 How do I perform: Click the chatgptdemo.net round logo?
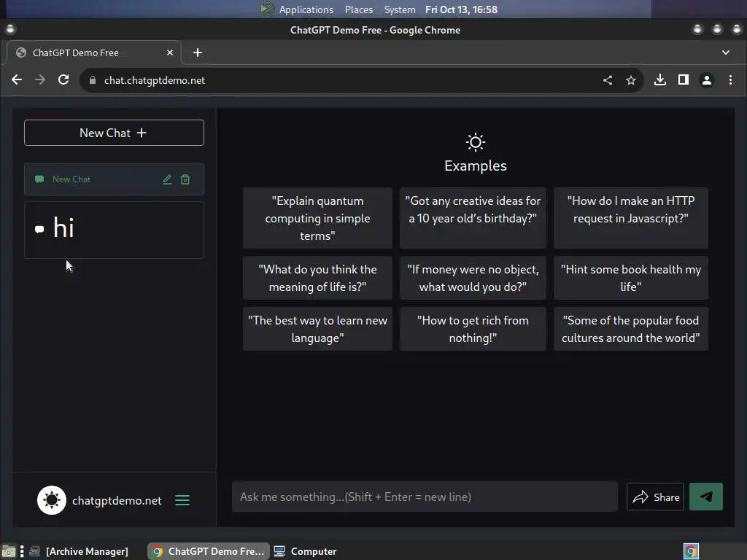pyautogui.click(x=52, y=500)
